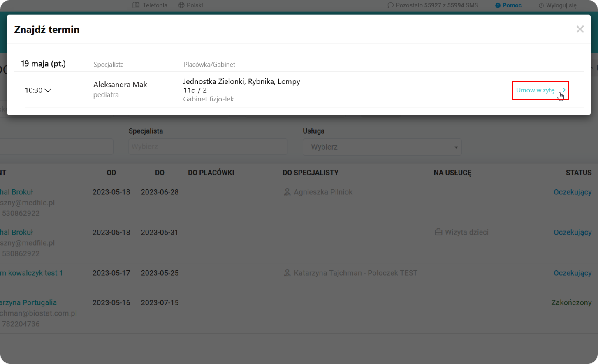Click Jednostka Zielonki, Rybnika, Lompy text
The height and width of the screenshot is (364, 598).
pyautogui.click(x=242, y=81)
